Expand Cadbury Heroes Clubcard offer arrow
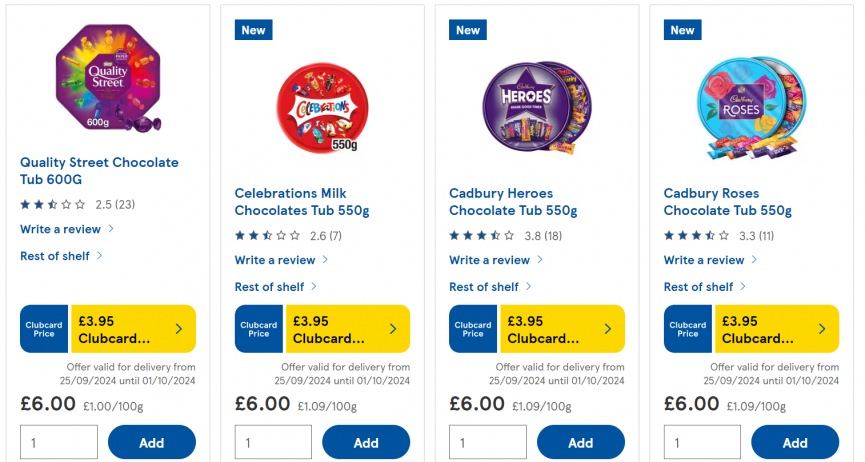865x462 pixels. click(607, 329)
